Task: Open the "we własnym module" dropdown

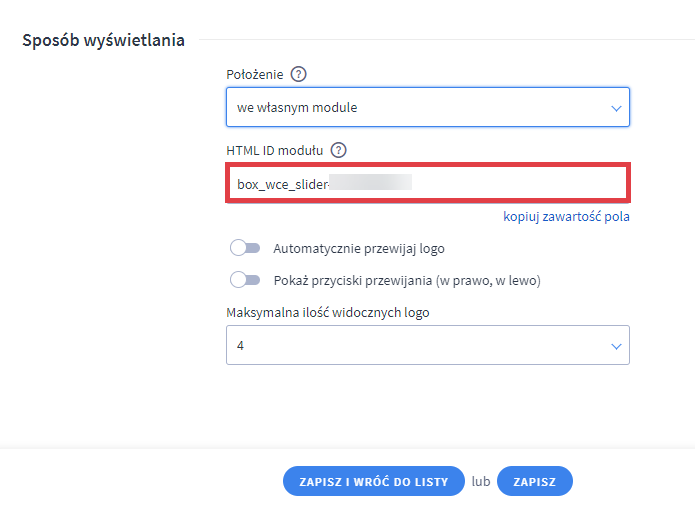Action: coord(427,108)
